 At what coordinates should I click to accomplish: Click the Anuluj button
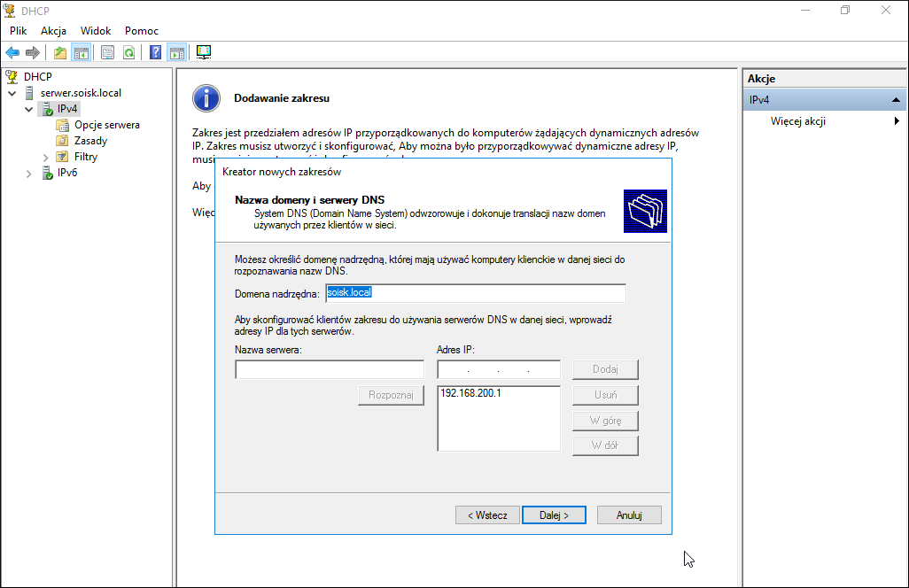629,515
